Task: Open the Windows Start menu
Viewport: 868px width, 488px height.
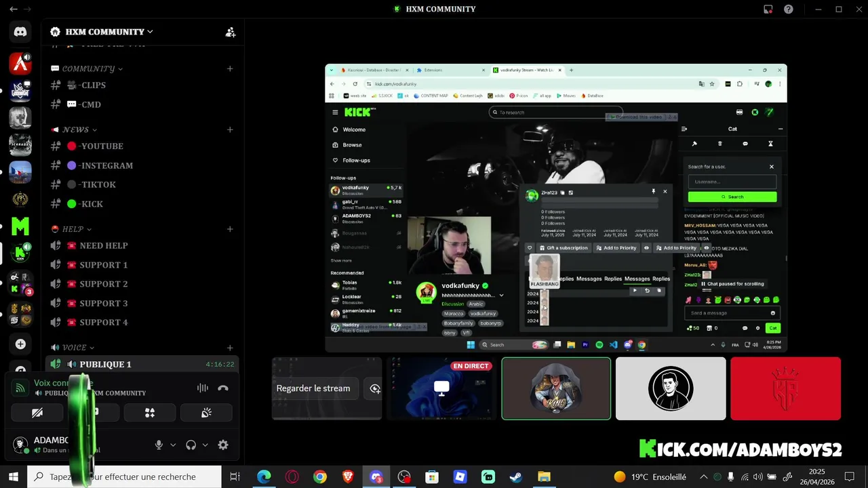Action: [14, 477]
